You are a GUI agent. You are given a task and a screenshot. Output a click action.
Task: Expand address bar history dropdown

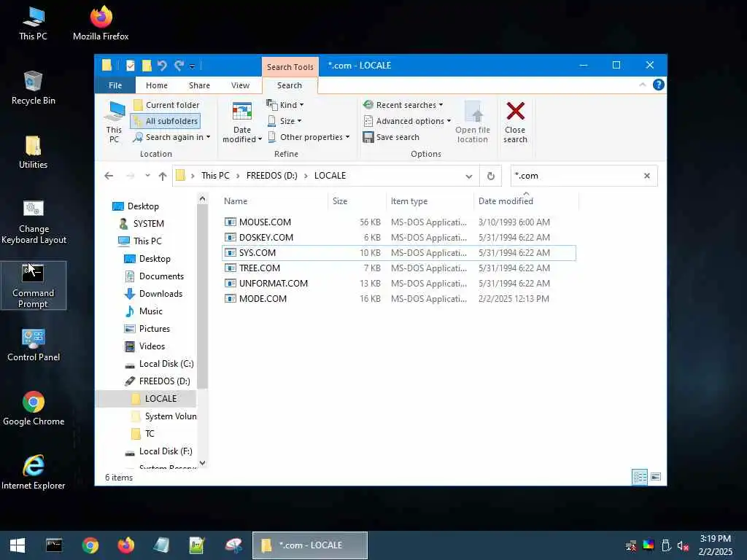coord(469,176)
